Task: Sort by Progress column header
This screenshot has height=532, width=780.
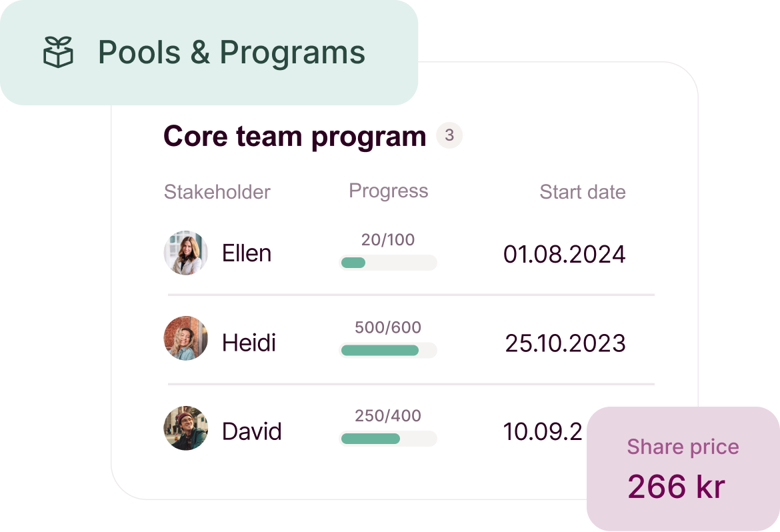Action: tap(389, 191)
